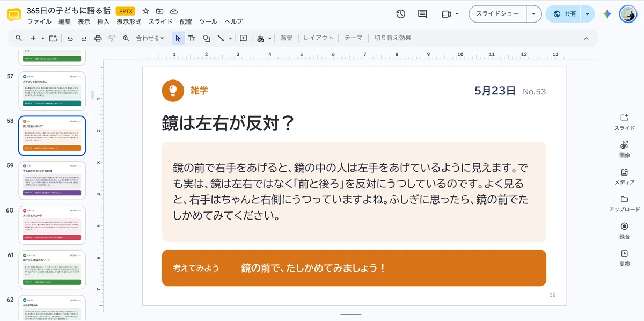Collapse the toolbar with the chevron

point(586,38)
